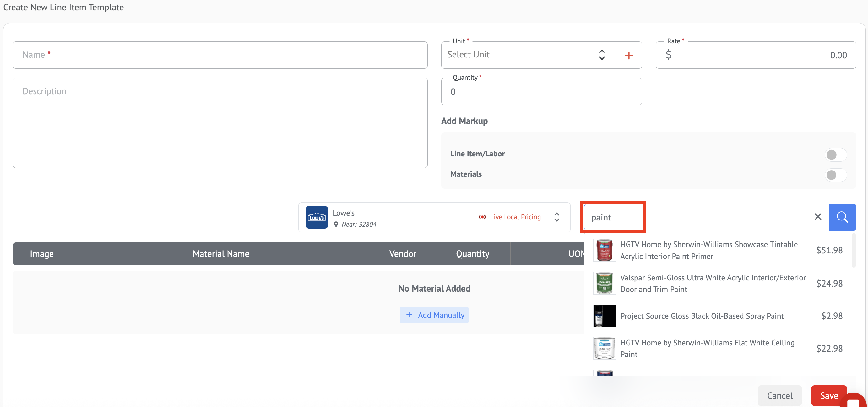Viewport: 868px width, 407px height.
Task: Click the location pin near 32804
Action: coord(336,225)
